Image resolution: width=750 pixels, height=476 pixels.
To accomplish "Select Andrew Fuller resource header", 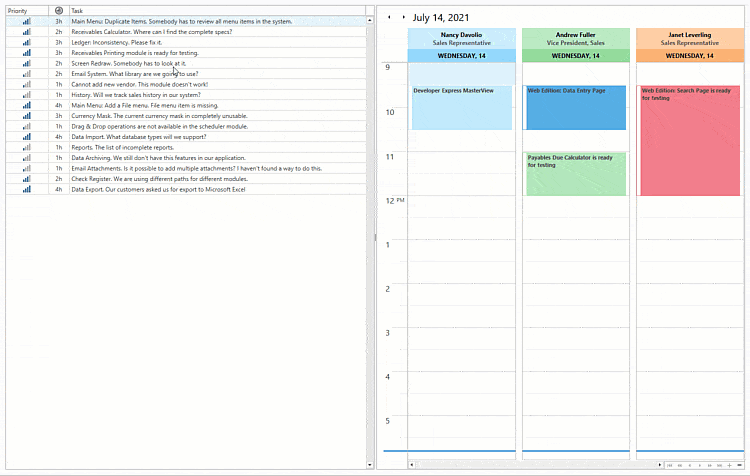I will [x=575, y=39].
